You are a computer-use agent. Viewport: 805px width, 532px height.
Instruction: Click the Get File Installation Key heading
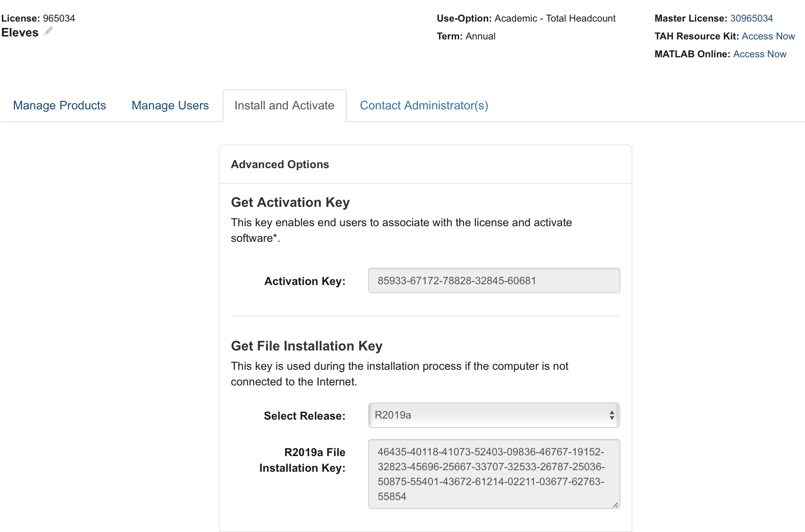pos(306,346)
